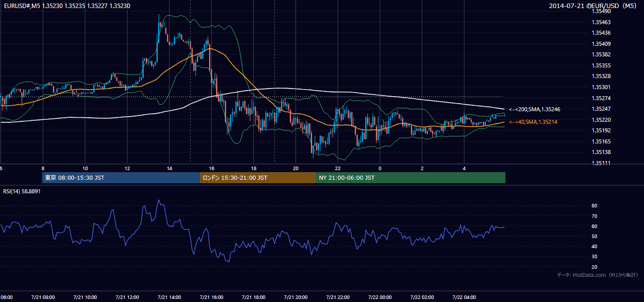644x302 pixels.
Task: Click the 7/21 16:00 bottom time label
Action: point(212,297)
